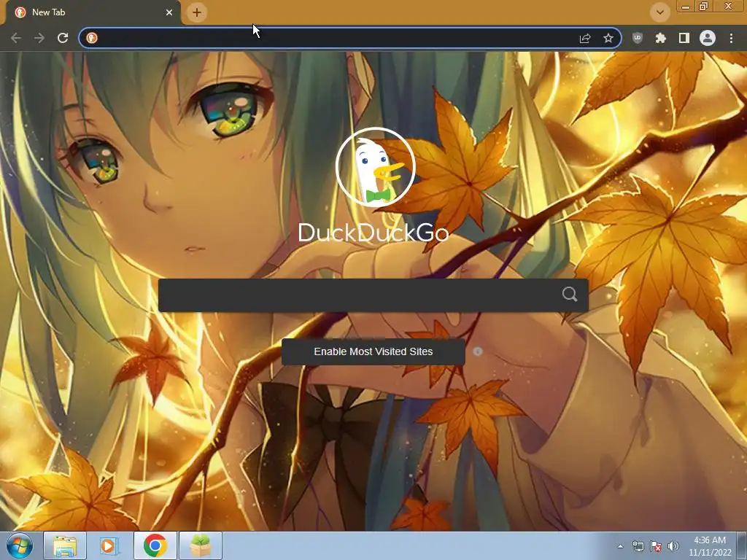Bookmark this tab with the star icon
This screenshot has height=560, width=747.
click(x=608, y=38)
